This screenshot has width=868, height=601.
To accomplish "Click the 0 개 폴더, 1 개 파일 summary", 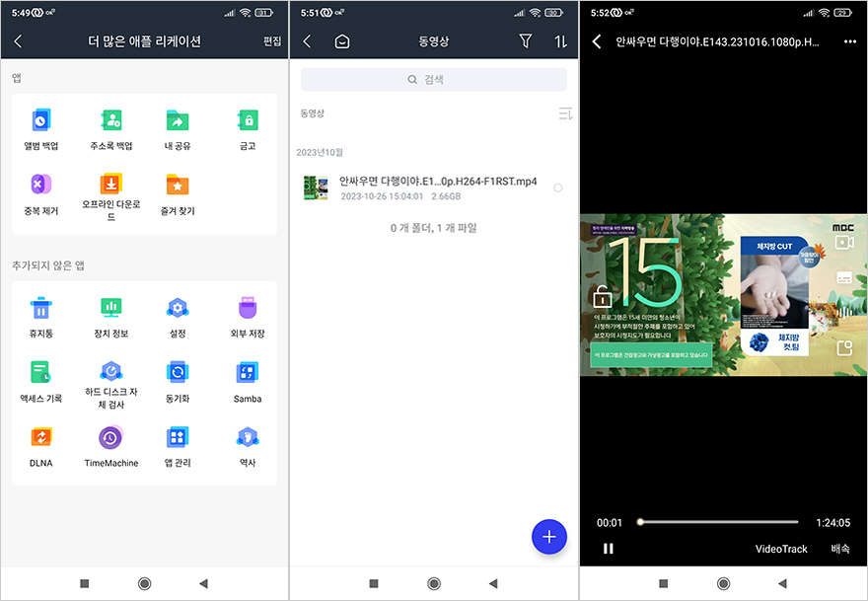I will [433, 228].
